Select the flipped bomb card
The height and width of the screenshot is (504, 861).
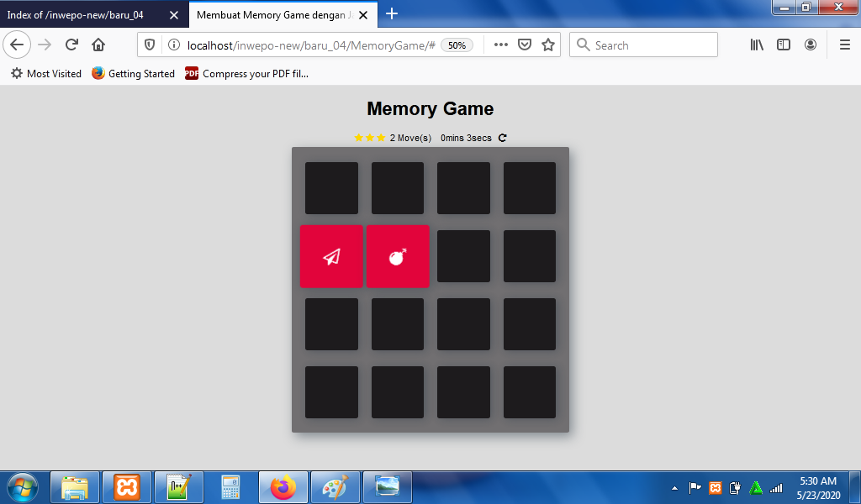(x=398, y=256)
